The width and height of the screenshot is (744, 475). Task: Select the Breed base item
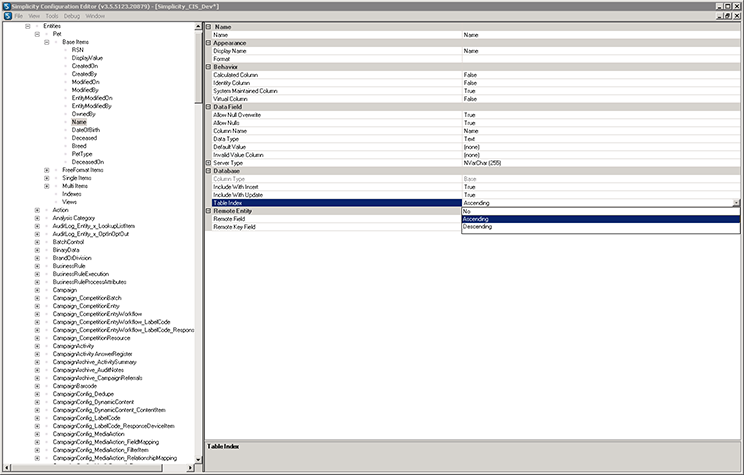79,146
